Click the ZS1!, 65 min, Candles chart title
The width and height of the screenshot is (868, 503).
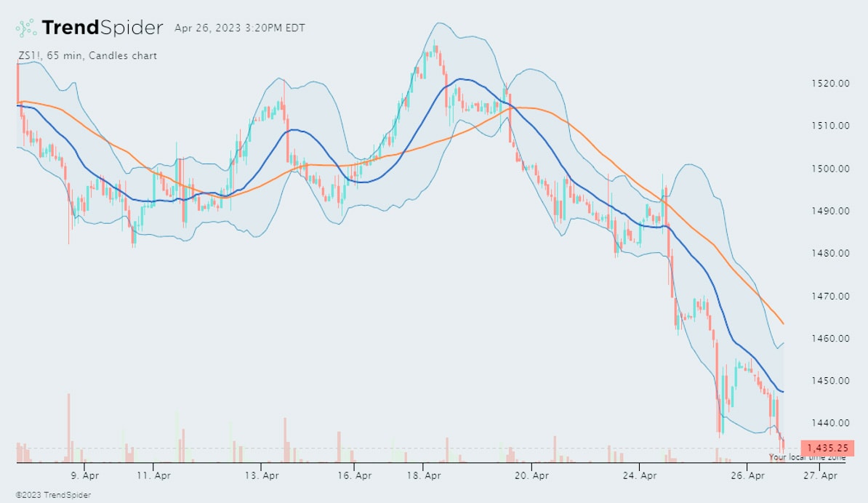point(87,55)
